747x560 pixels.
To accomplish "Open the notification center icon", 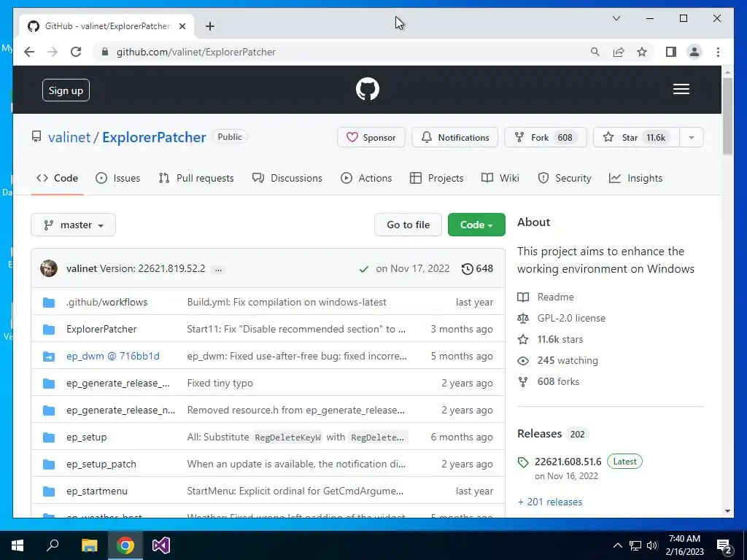I will tap(724, 546).
